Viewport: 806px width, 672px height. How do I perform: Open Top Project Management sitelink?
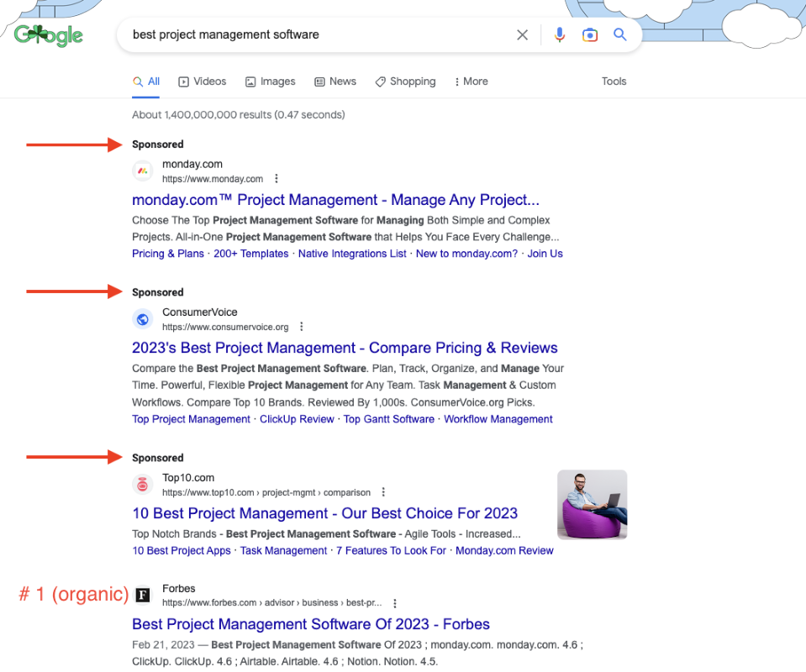[192, 419]
